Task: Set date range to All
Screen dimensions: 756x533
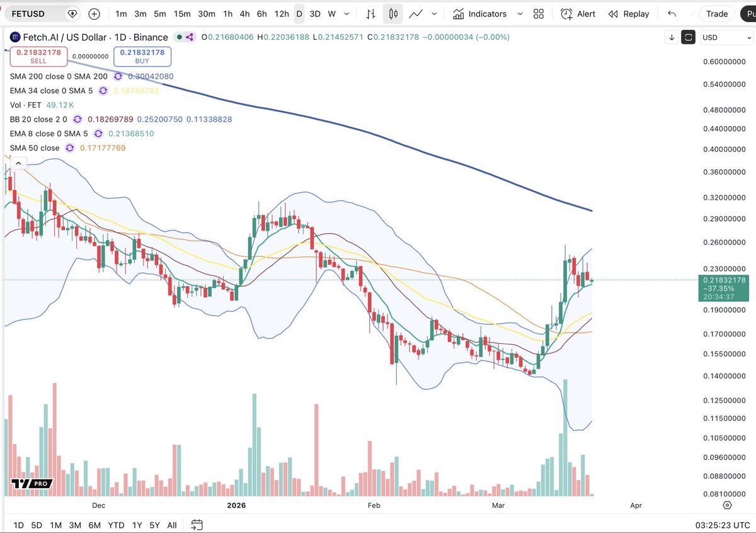Action: point(172,525)
